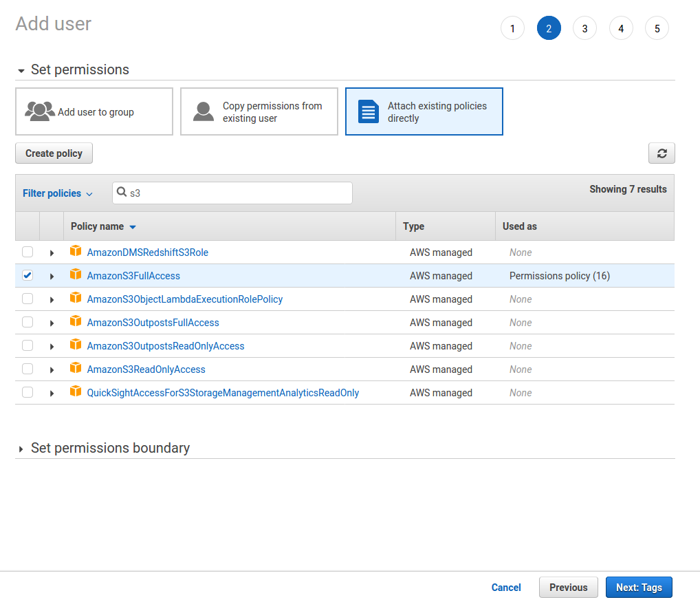Click the Next: Tags button
This screenshot has height=602, width=700.
639,588
